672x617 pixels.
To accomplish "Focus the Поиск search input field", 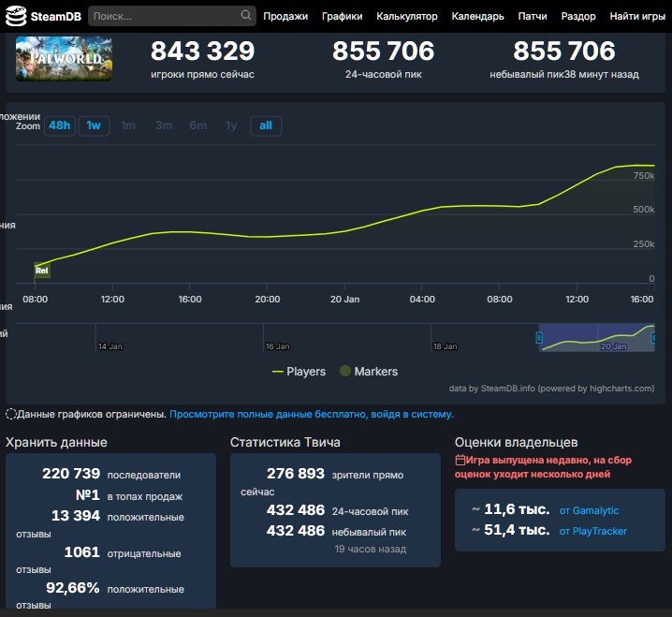I will (x=164, y=16).
